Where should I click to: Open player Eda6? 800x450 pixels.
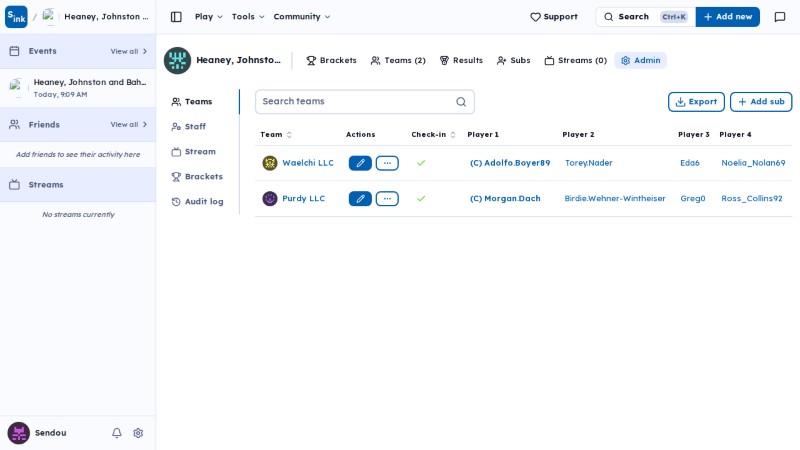click(x=690, y=163)
